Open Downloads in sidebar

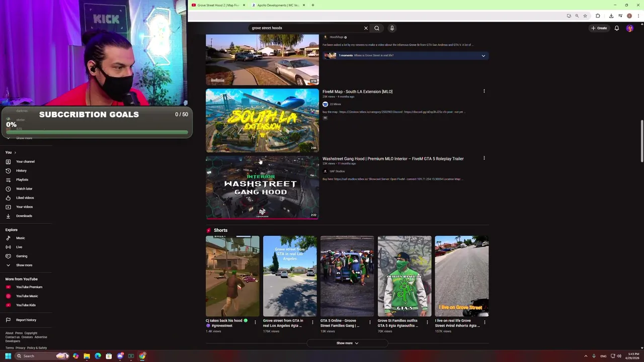click(x=24, y=216)
